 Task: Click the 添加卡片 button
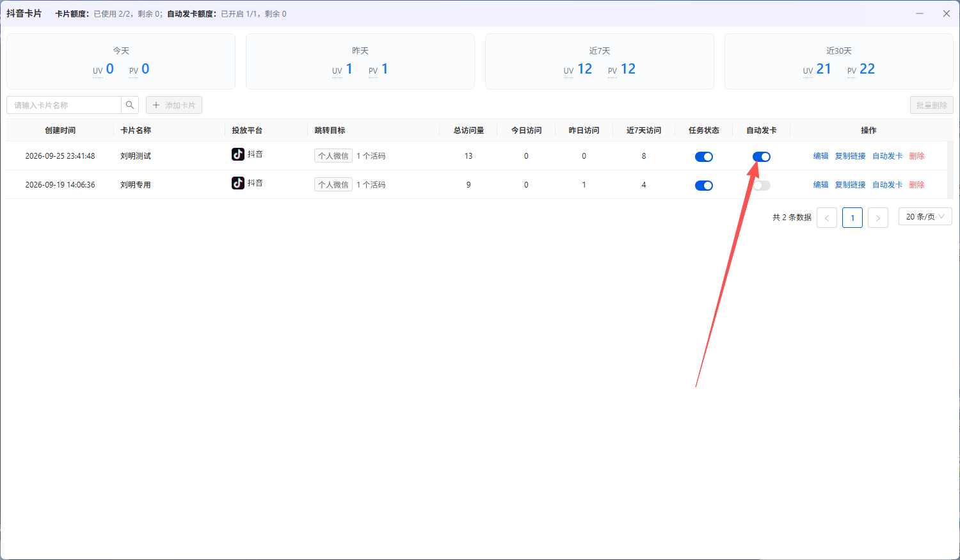[x=174, y=105]
